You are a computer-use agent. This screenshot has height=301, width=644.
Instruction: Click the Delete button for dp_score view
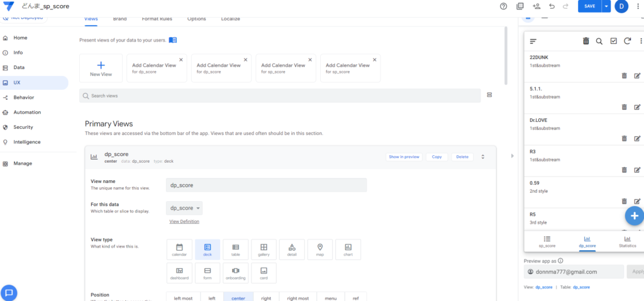click(462, 157)
